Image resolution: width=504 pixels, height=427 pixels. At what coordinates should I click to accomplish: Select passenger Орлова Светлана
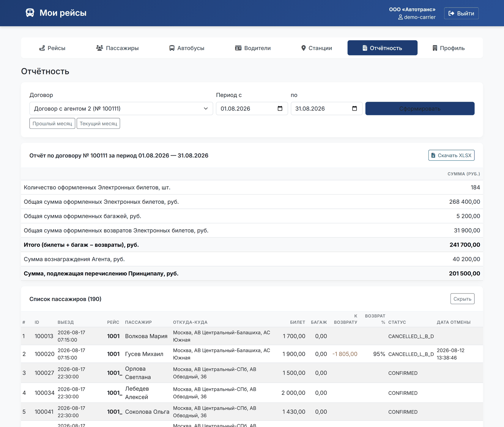[x=138, y=373]
